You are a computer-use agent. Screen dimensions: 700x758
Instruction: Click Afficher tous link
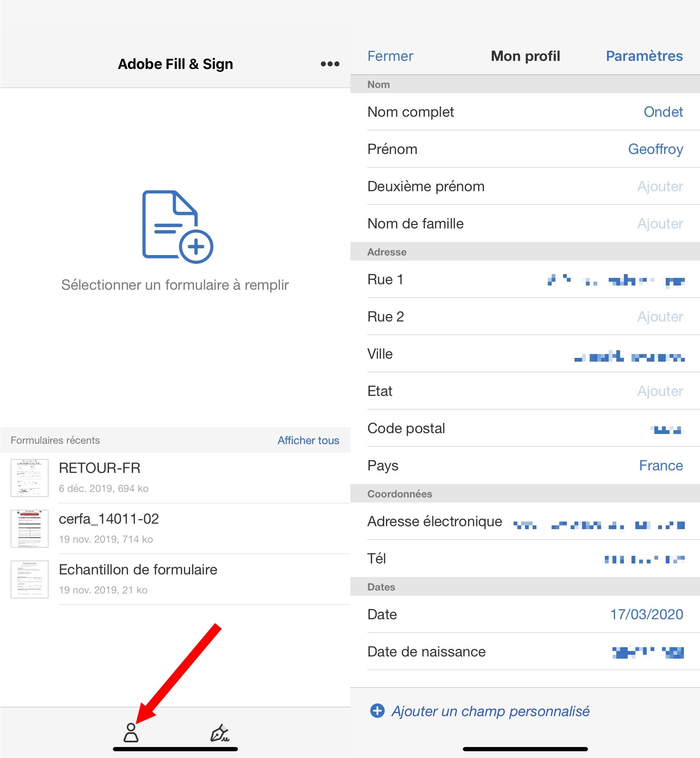pyautogui.click(x=308, y=440)
